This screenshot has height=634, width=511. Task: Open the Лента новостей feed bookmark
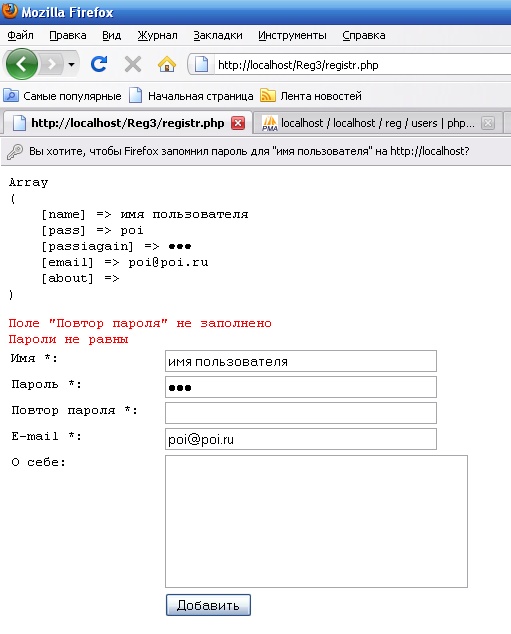click(310, 96)
